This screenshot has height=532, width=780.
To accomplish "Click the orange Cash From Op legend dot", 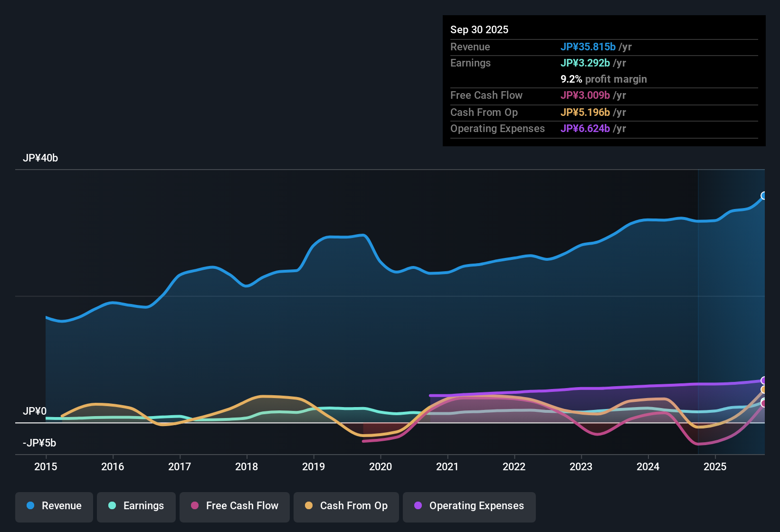I will pyautogui.click(x=308, y=506).
